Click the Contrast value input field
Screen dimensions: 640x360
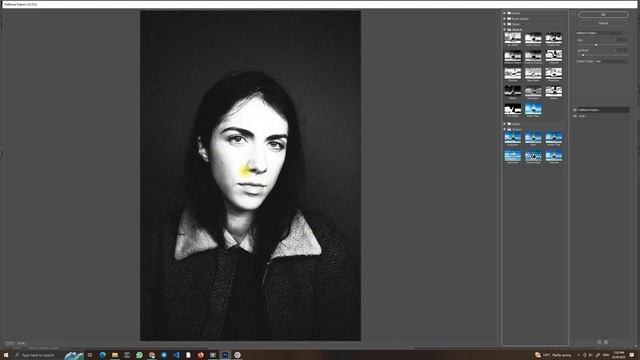coord(620,50)
